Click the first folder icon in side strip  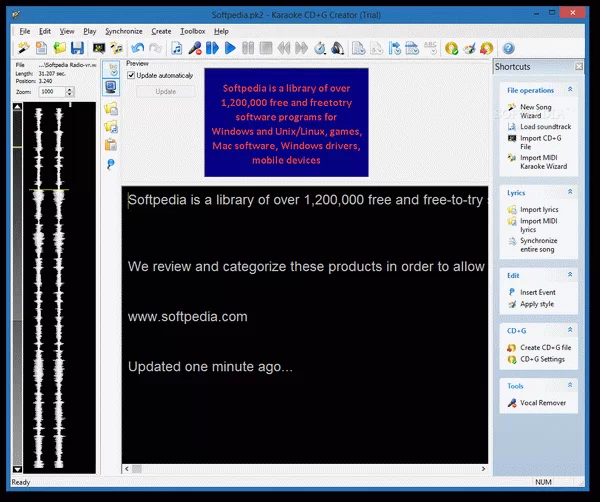111,109
